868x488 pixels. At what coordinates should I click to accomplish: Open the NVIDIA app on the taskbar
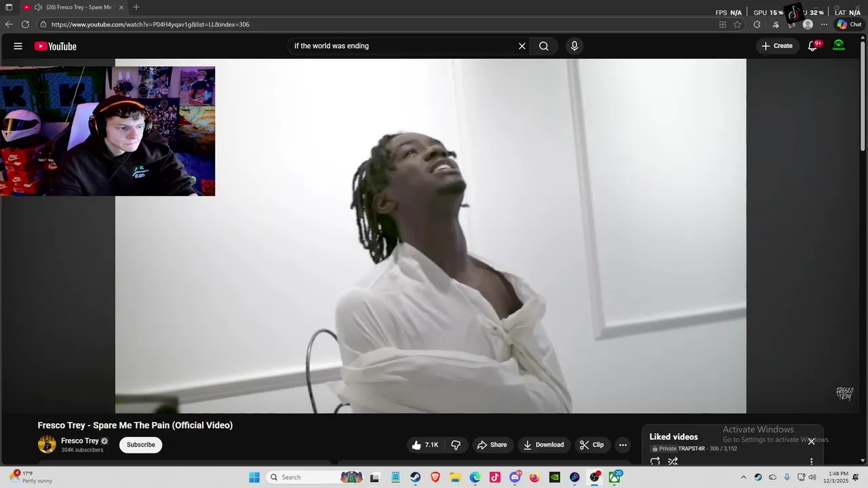555,477
